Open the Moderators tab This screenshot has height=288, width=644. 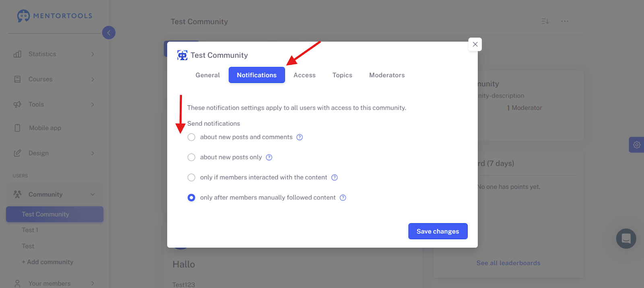(387, 75)
